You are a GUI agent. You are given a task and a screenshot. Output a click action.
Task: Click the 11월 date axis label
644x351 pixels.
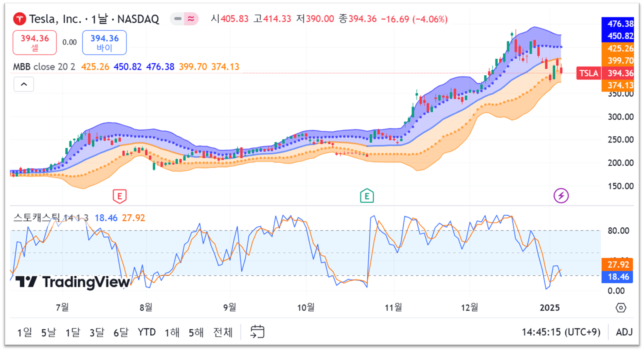[393, 307]
